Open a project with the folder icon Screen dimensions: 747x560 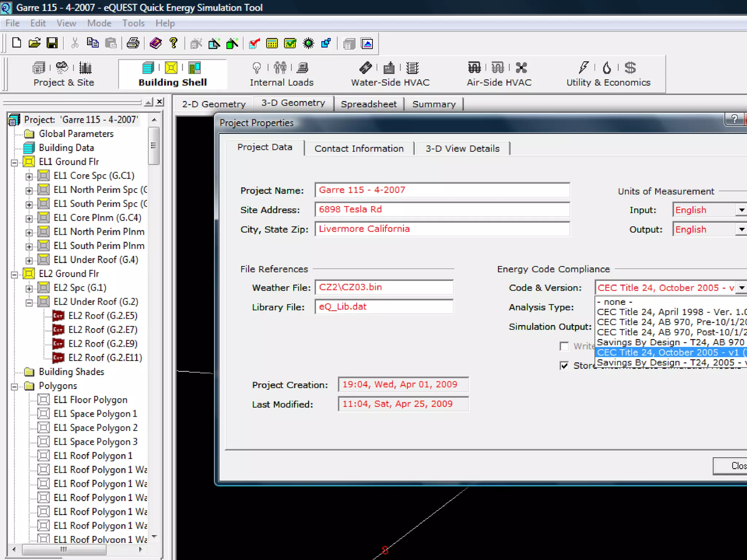tap(34, 43)
